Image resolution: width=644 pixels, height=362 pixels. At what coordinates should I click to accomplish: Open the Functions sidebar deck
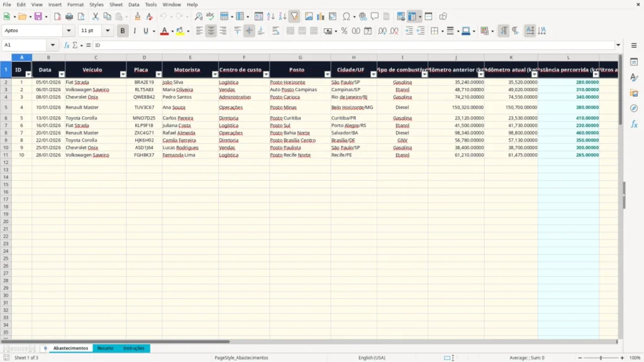634,124
